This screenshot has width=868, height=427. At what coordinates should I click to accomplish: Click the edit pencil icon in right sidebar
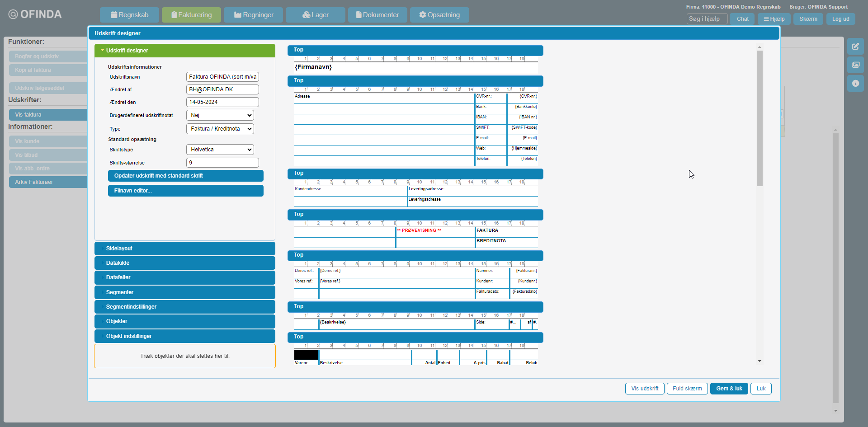coord(855,47)
